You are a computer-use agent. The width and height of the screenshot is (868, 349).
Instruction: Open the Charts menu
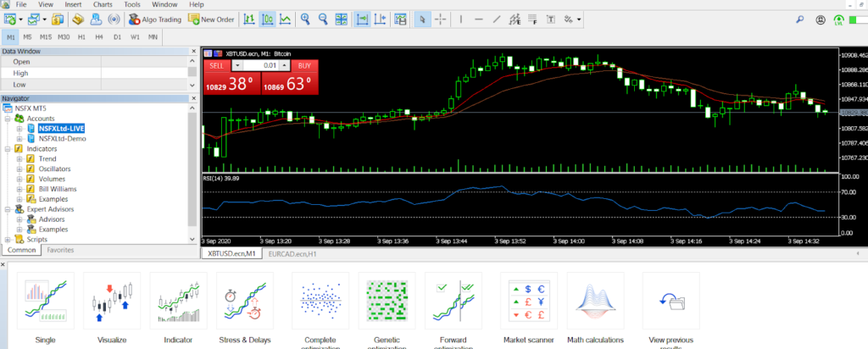click(103, 4)
